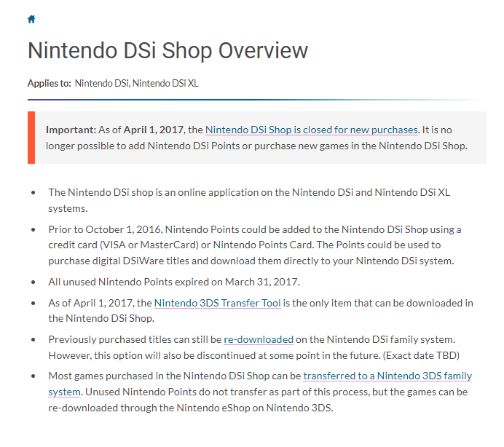Click the "Applies to:" label

50,84
